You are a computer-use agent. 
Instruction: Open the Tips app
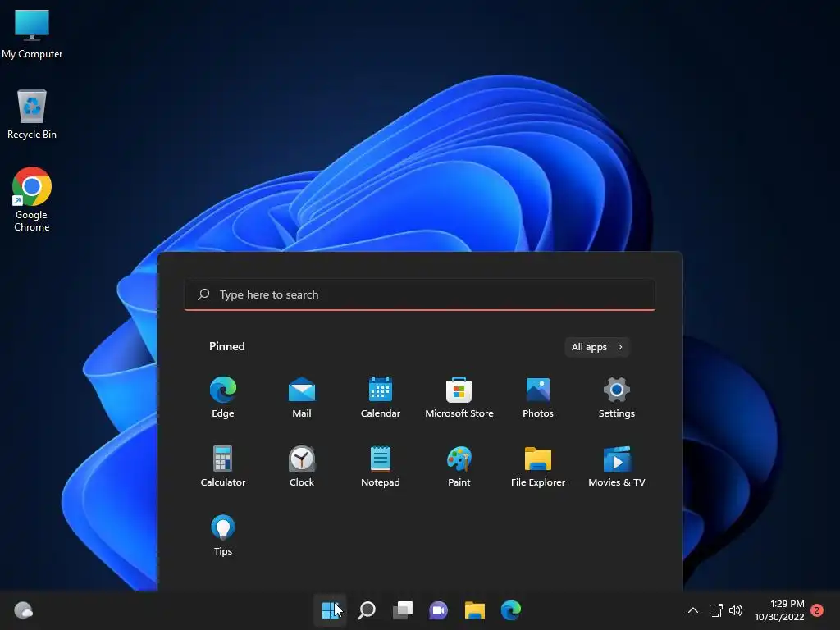tap(223, 535)
